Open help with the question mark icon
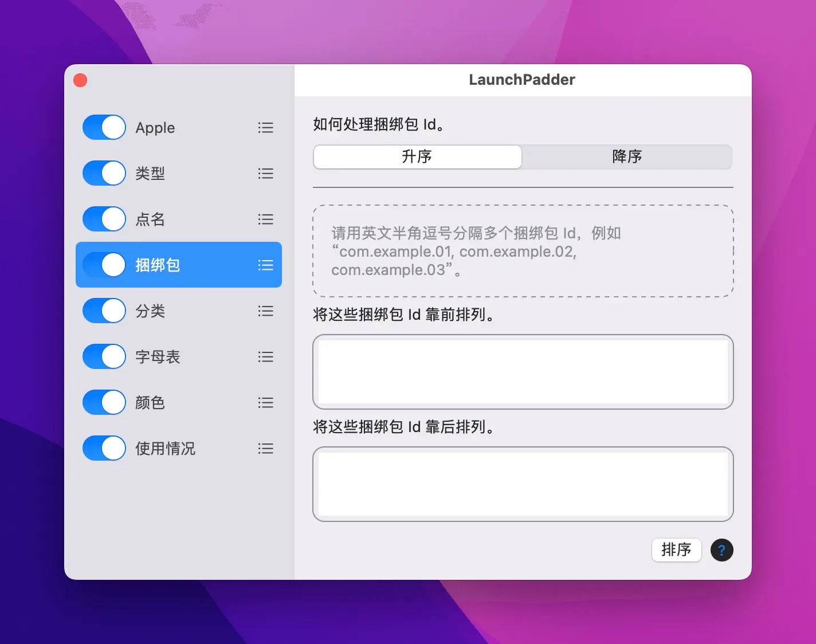816x644 pixels. [x=721, y=550]
